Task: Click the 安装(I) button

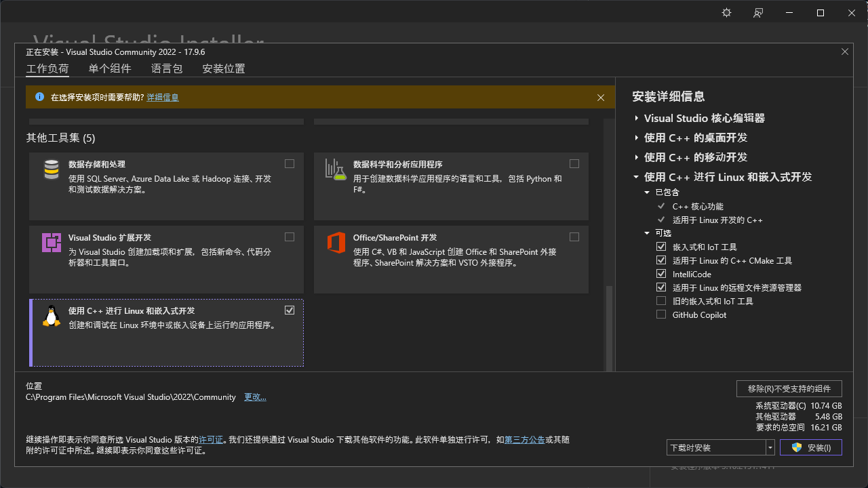Action: 811,447
